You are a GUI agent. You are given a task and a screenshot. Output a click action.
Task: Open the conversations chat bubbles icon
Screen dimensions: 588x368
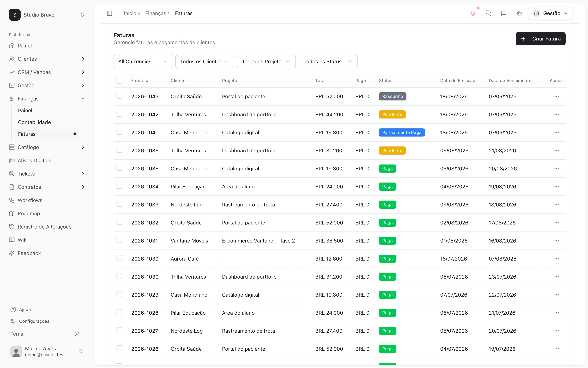point(488,13)
